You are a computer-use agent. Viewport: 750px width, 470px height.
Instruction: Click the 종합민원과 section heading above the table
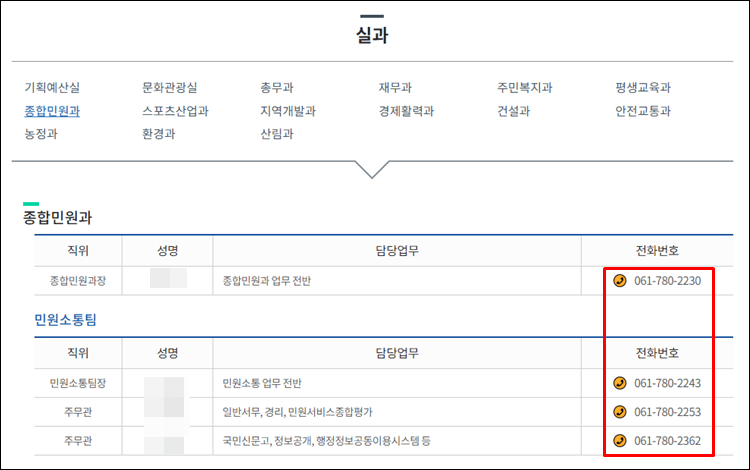click(x=57, y=218)
